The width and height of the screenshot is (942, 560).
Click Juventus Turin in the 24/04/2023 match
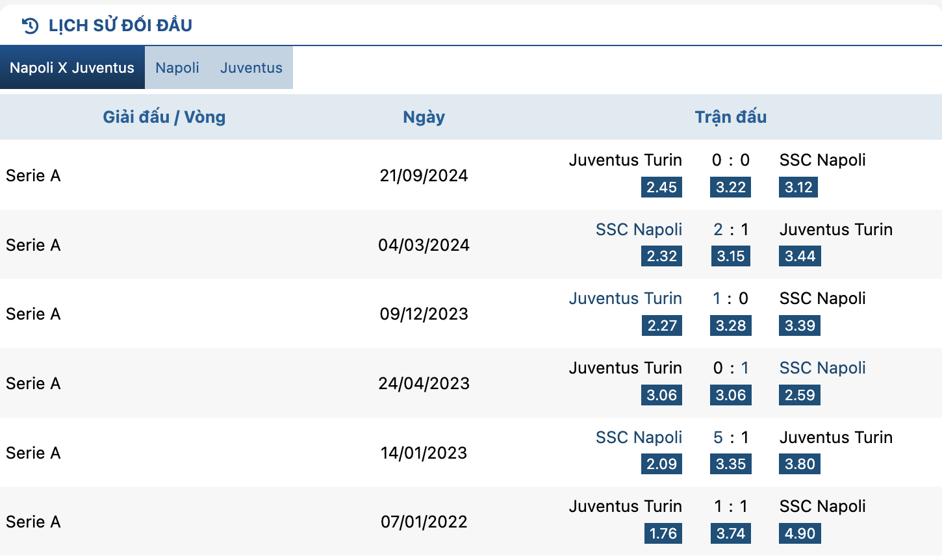(626, 368)
